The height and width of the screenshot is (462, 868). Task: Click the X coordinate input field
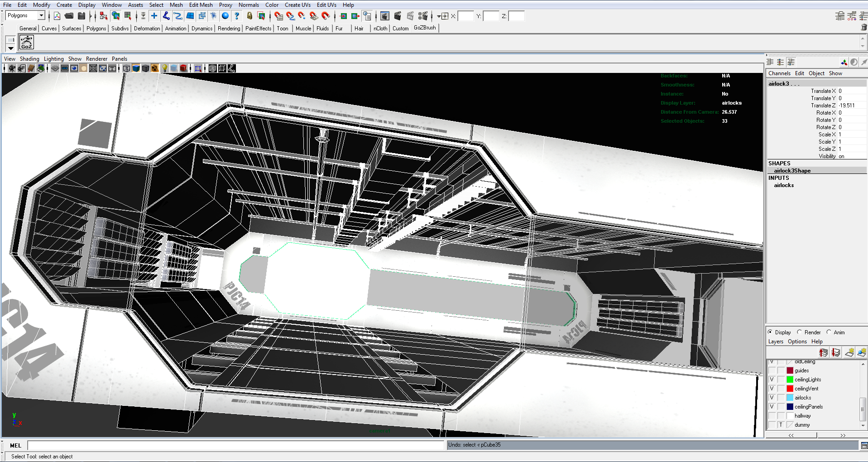coord(465,16)
